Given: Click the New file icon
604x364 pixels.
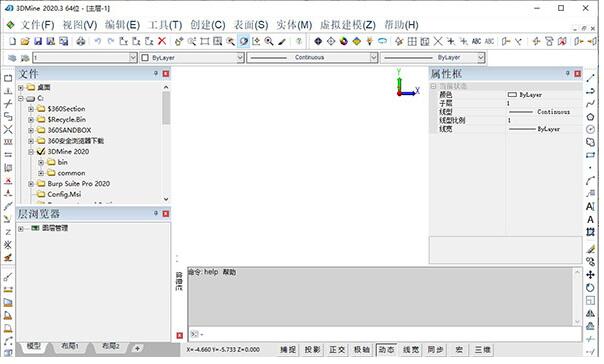Looking at the screenshot, I should coord(12,41).
